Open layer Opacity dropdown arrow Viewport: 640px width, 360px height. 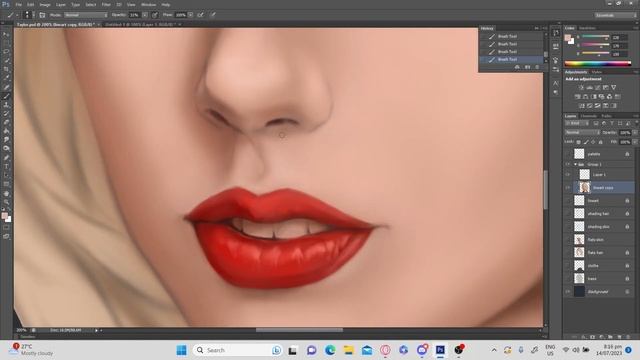click(x=635, y=132)
